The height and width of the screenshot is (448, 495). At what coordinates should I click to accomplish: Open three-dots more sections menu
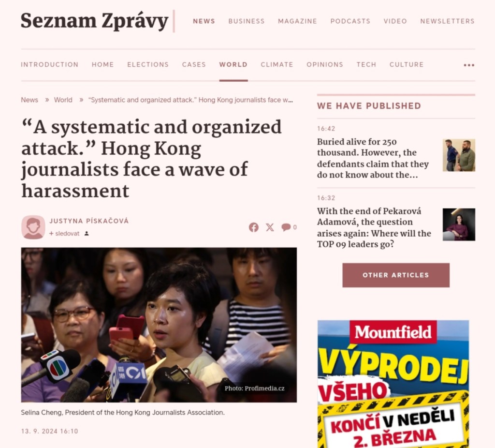[469, 65]
